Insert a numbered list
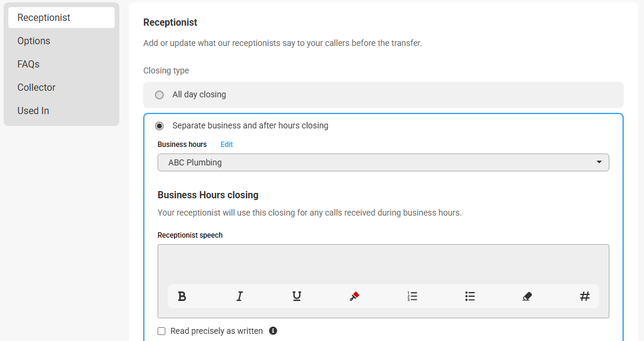Viewport: 644px width, 341px height. [412, 296]
